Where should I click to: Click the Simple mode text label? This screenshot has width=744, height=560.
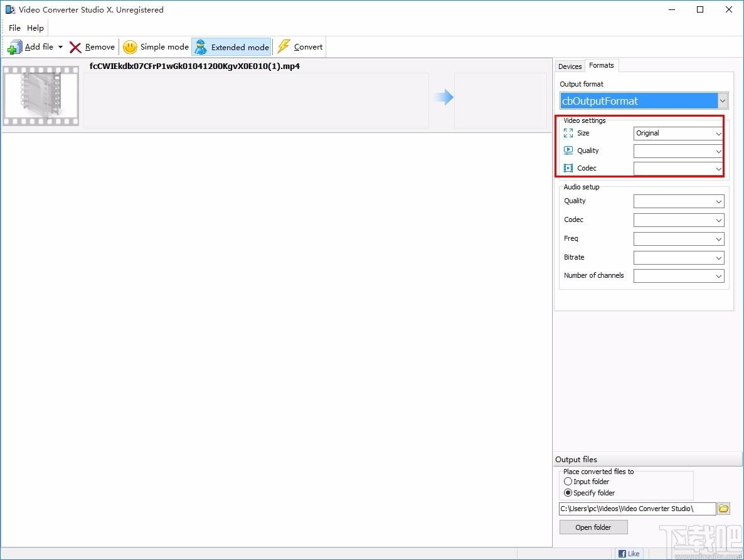pos(164,47)
